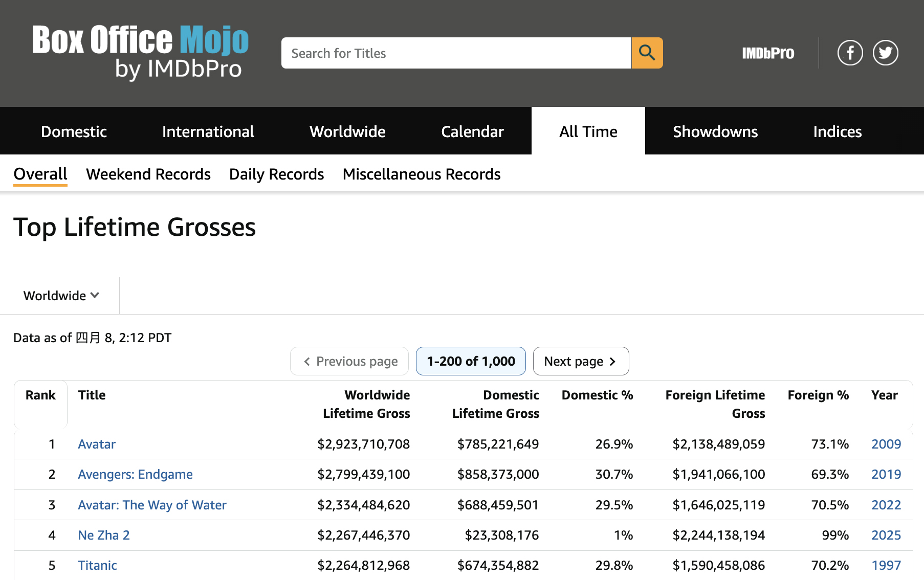Click the orange search magnifier icon
The width and height of the screenshot is (924, 580).
[x=647, y=53]
